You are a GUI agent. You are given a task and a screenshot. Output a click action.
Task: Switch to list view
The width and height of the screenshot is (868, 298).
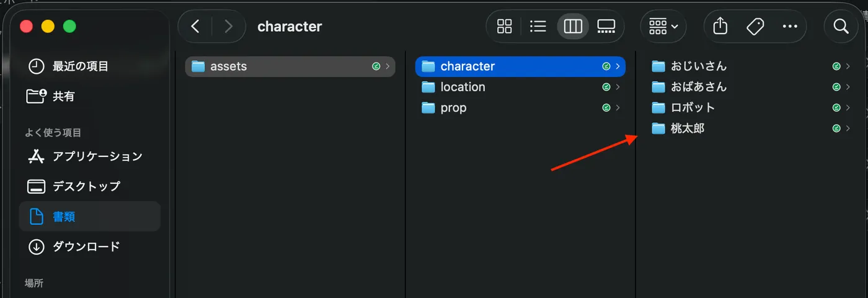click(538, 26)
